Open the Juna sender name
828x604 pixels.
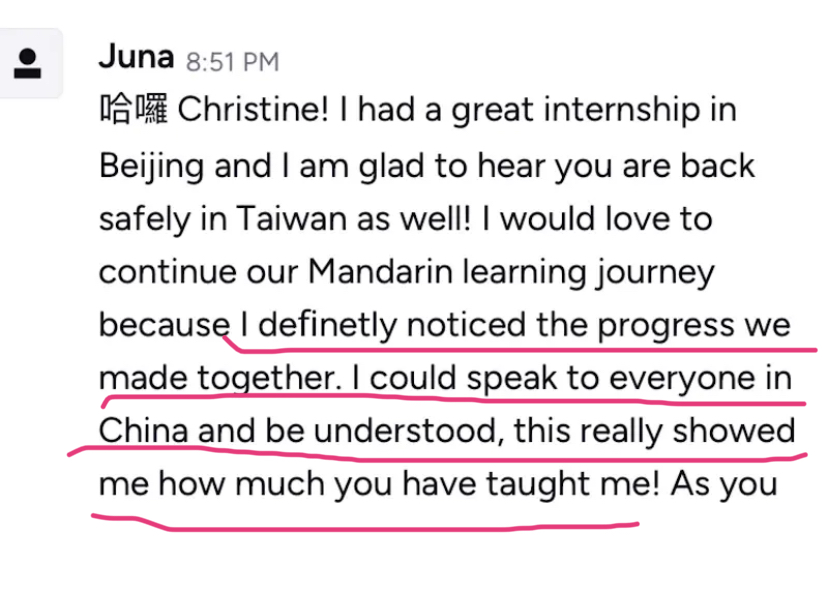tap(137, 57)
